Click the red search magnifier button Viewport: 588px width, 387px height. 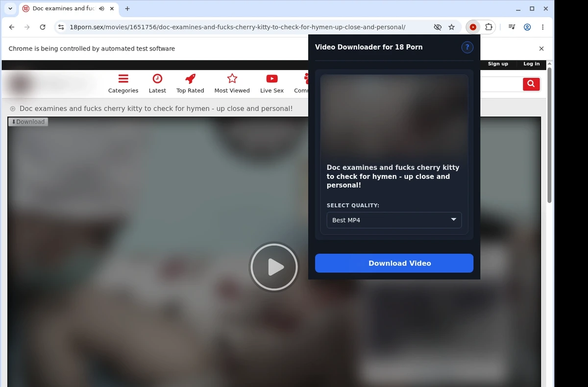tap(531, 84)
